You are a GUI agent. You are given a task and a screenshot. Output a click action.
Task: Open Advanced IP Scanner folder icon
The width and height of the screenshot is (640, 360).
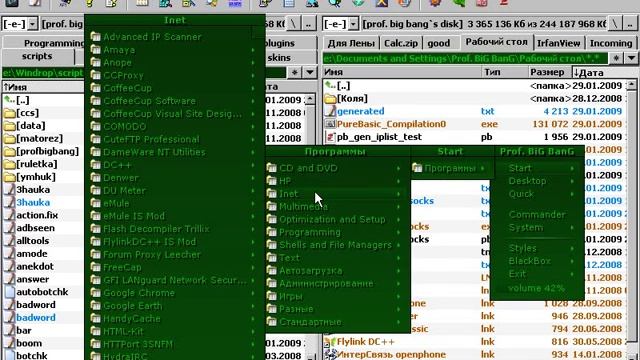point(96,37)
